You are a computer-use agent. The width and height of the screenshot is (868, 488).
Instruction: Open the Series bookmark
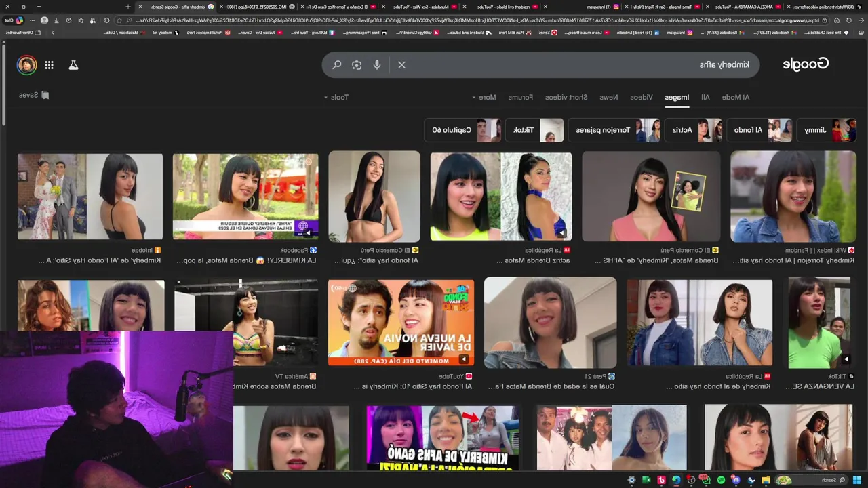pos(548,33)
